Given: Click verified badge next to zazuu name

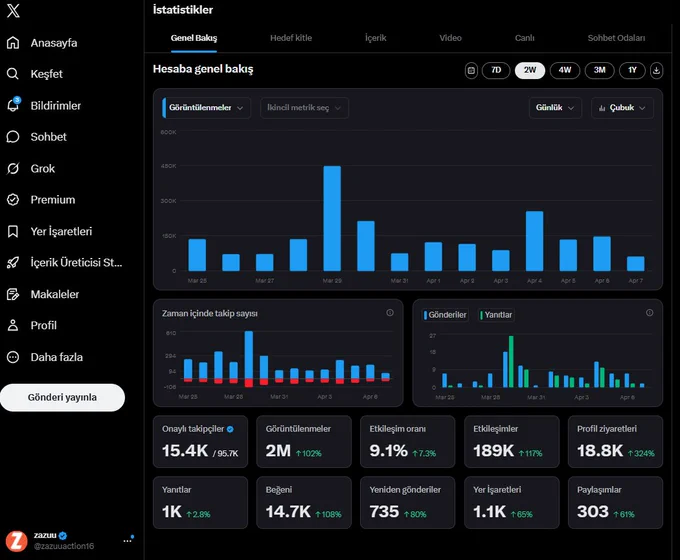Looking at the screenshot, I should click(63, 535).
